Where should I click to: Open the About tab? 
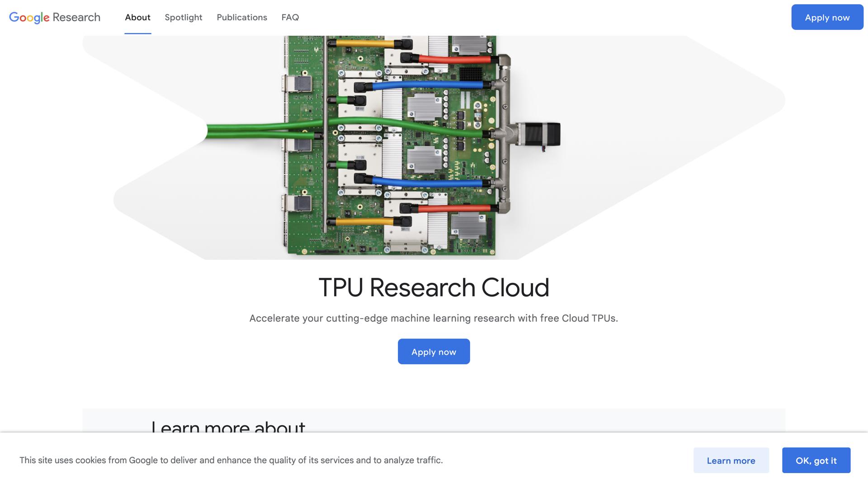tap(137, 17)
